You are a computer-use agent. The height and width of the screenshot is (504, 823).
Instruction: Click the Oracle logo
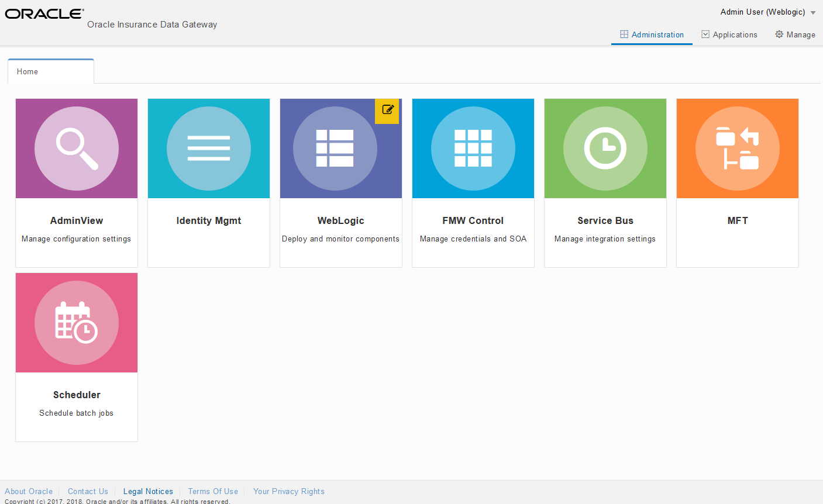click(44, 13)
